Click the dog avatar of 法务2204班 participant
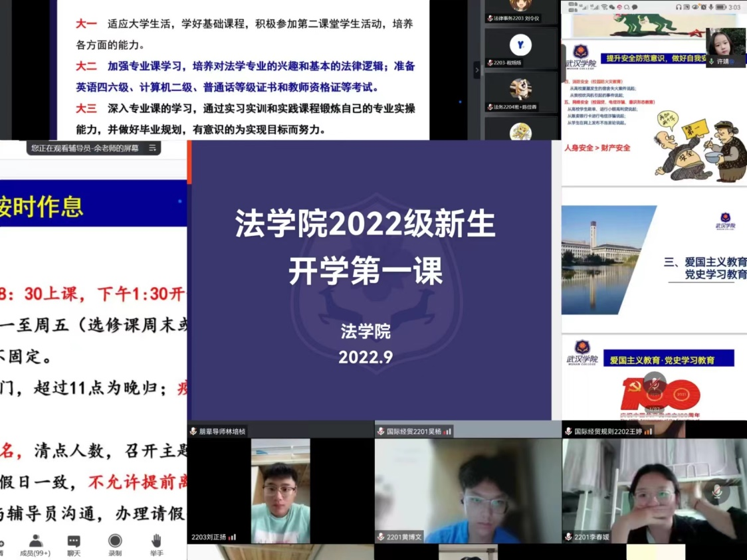The height and width of the screenshot is (560, 747). (x=520, y=89)
